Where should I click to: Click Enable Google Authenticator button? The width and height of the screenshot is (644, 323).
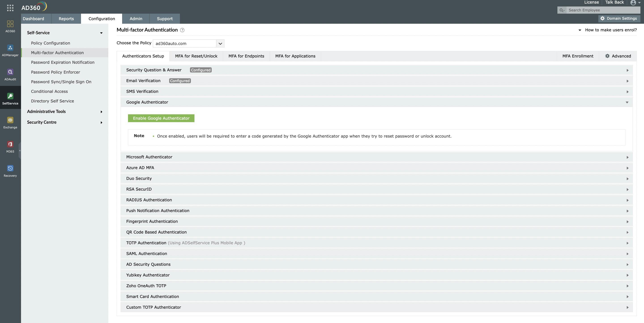[x=161, y=118]
